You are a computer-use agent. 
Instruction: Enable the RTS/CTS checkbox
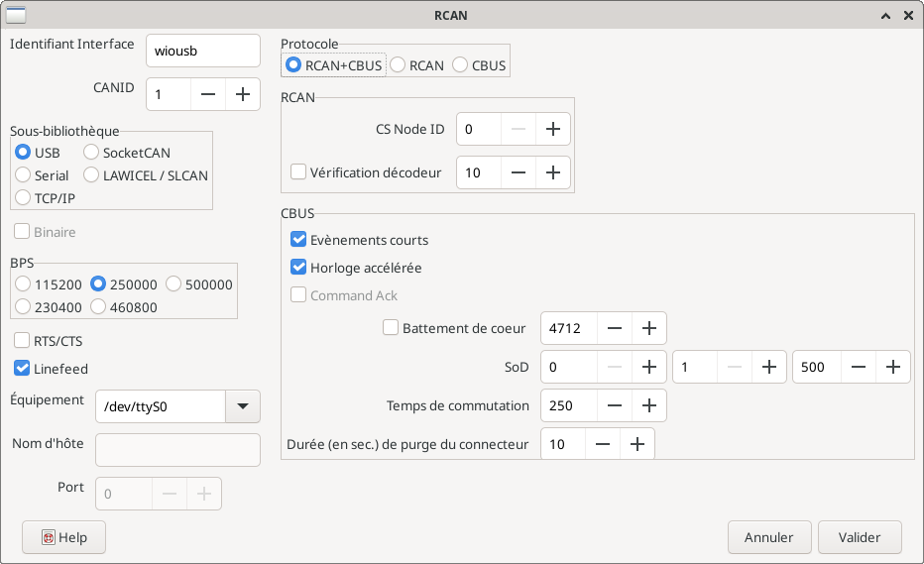[x=22, y=341]
